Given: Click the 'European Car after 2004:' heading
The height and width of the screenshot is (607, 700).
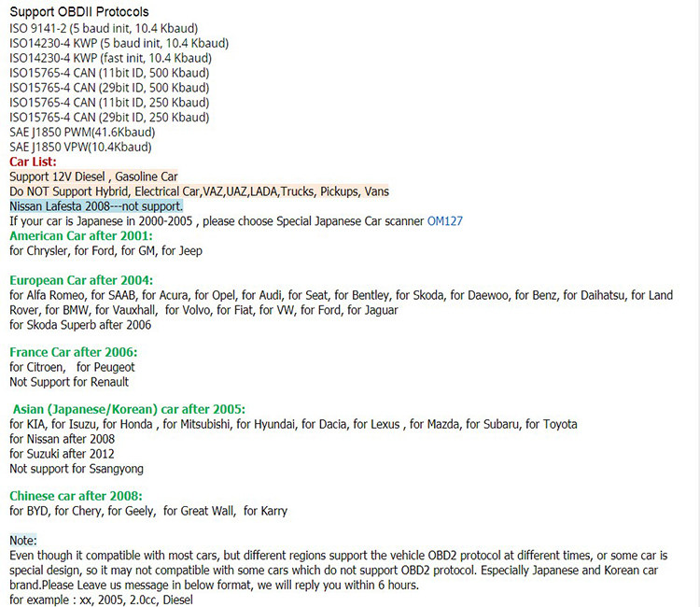Looking at the screenshot, I should coord(81,280).
